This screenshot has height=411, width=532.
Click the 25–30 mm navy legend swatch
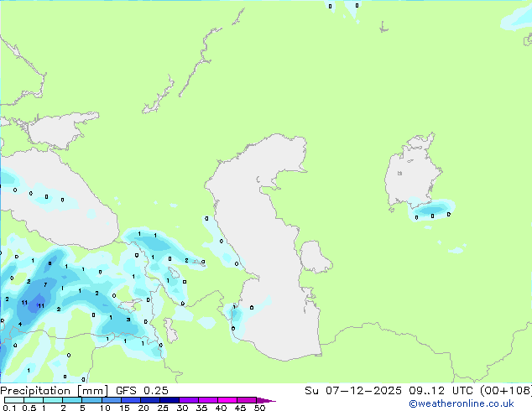click(169, 400)
